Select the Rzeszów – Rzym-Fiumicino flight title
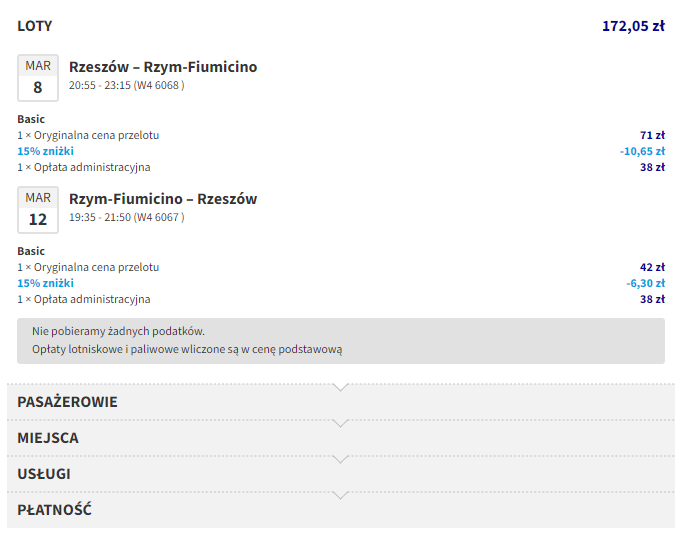 (163, 67)
